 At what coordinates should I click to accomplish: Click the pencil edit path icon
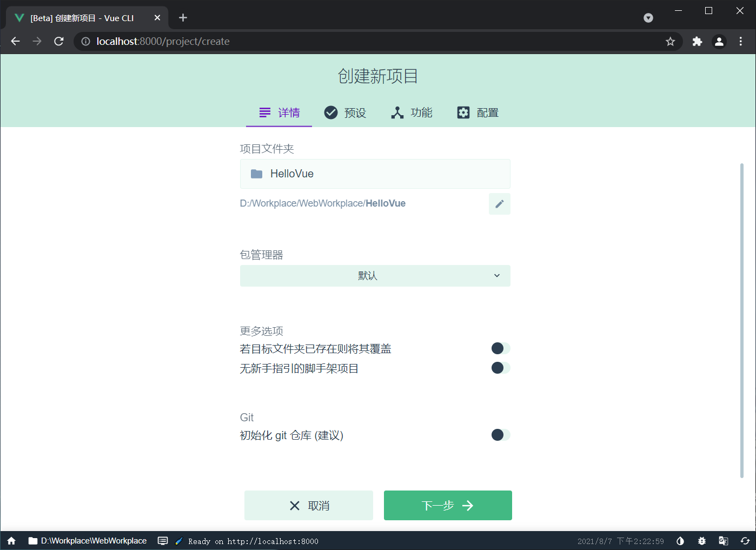tap(499, 204)
